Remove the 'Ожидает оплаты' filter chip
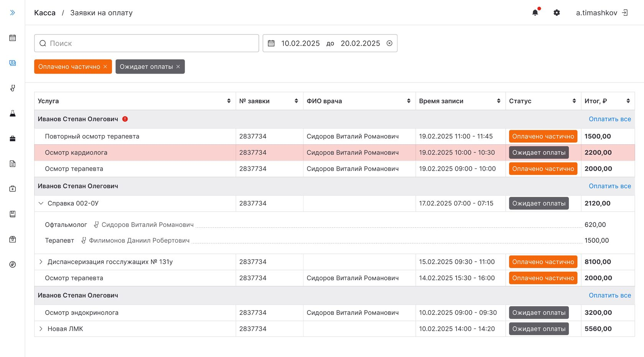 point(178,67)
